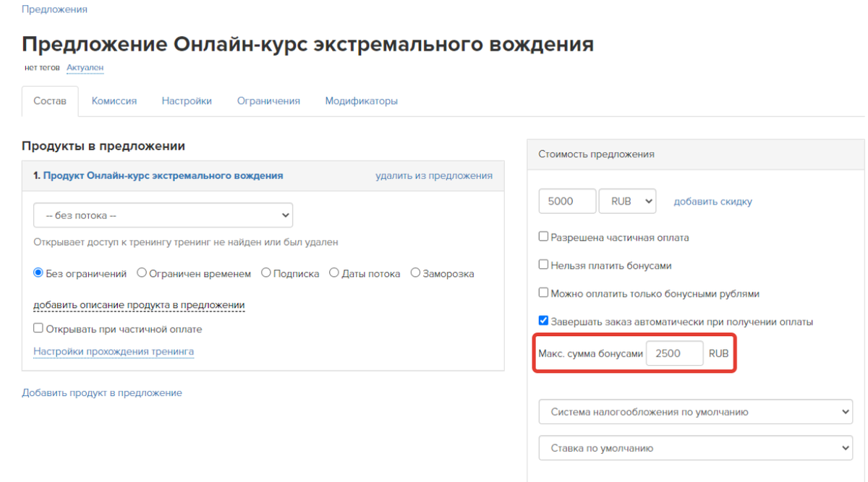Click добавить описание продукта в предложении
Viewport: 868px width, 482px height.
(x=139, y=305)
